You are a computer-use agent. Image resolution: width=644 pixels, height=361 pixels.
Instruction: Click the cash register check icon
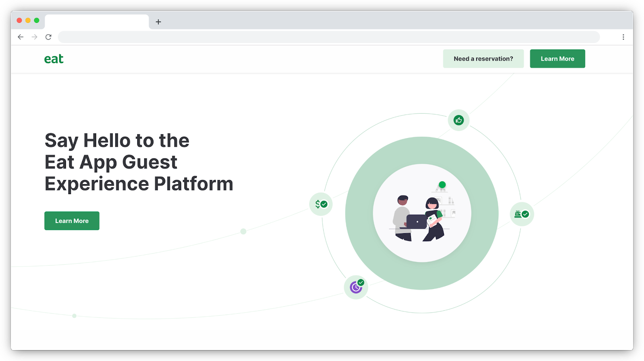[522, 214]
